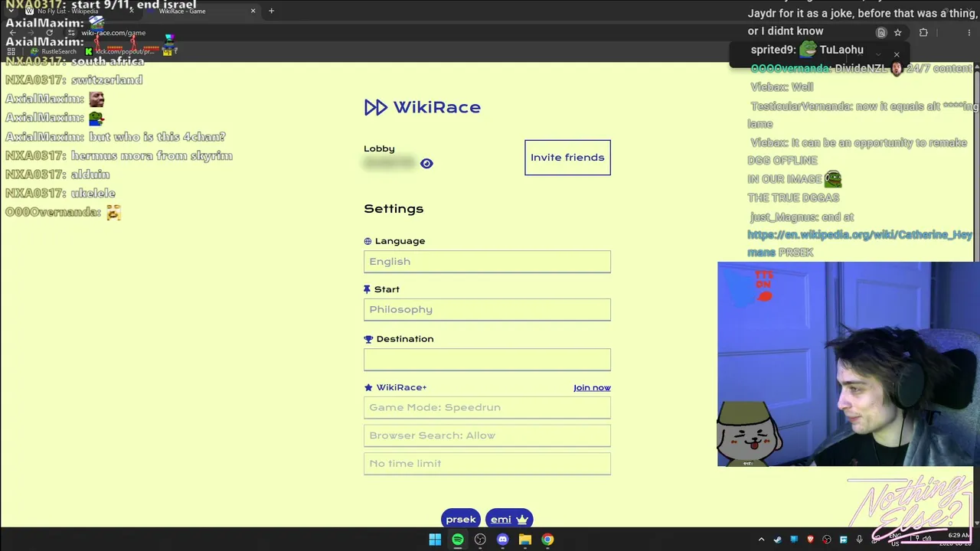Open the tab search chevron dropdown
980x551 pixels.
coord(10,11)
